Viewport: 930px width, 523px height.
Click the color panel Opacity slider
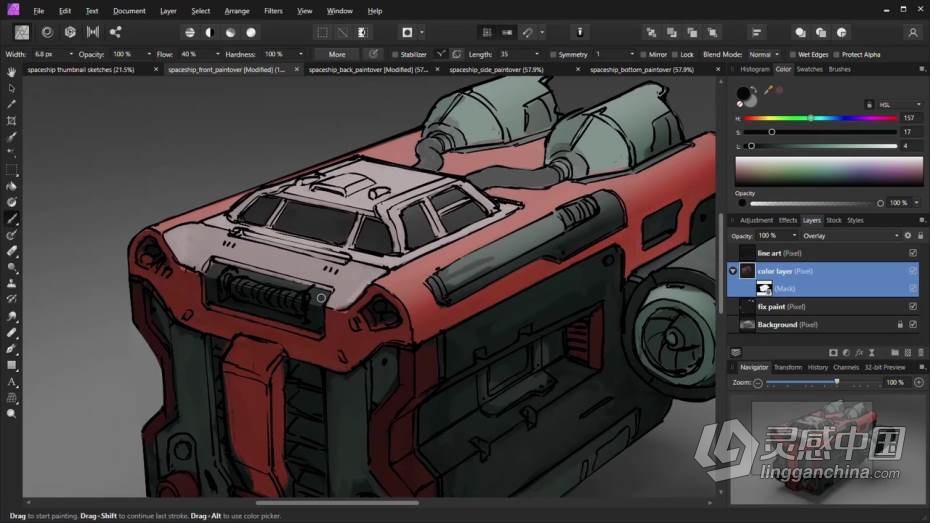tap(816, 203)
